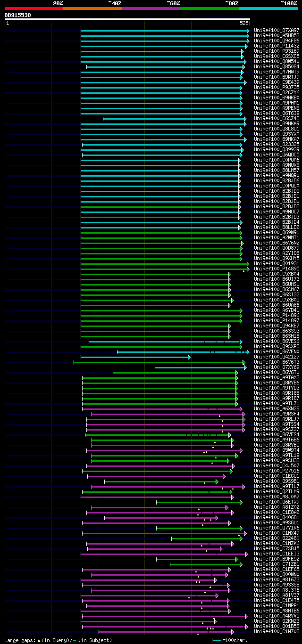Viewport: 302px width, 644px height.
Task: Click the green ~80% identity legend segment
Action: (x=209, y=8)
